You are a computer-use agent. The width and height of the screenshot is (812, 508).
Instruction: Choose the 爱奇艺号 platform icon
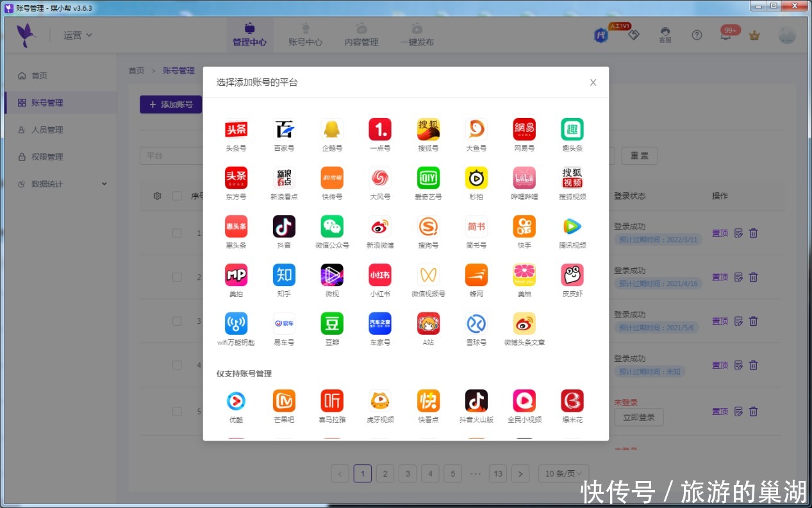(428, 178)
